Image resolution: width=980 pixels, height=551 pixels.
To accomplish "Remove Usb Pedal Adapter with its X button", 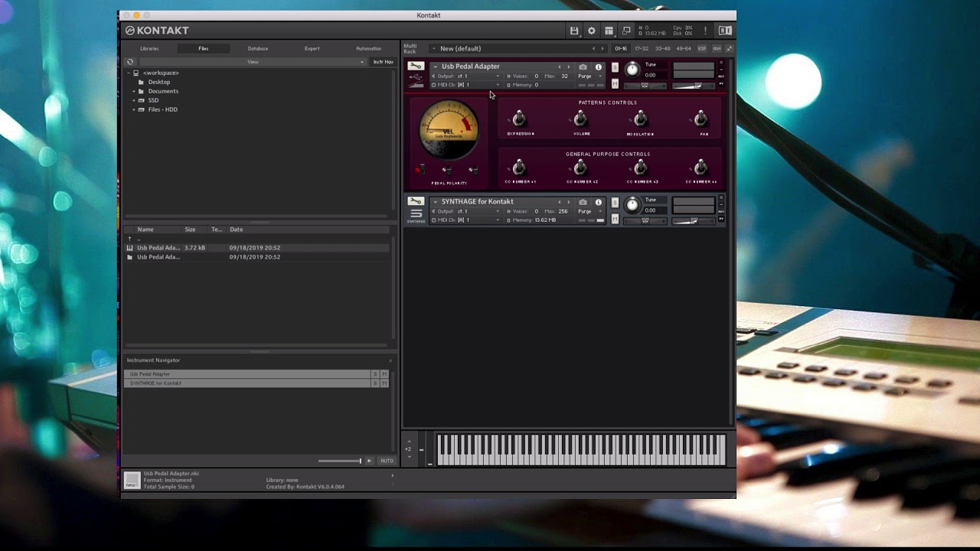I will [x=721, y=63].
